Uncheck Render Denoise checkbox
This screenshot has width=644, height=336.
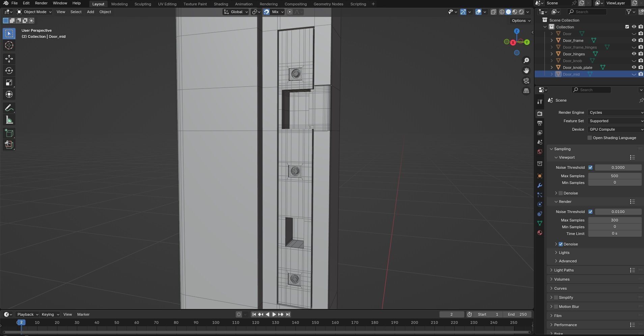pyautogui.click(x=561, y=244)
